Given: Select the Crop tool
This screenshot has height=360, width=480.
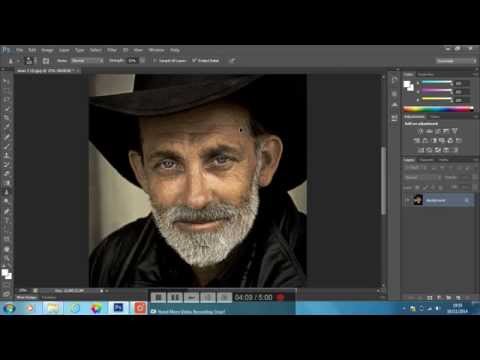Looking at the screenshot, I should click(6, 118).
